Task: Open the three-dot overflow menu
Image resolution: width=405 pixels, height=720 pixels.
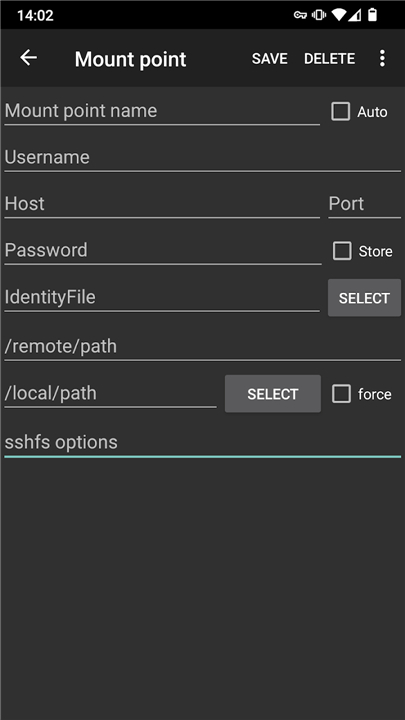Action: (x=382, y=58)
